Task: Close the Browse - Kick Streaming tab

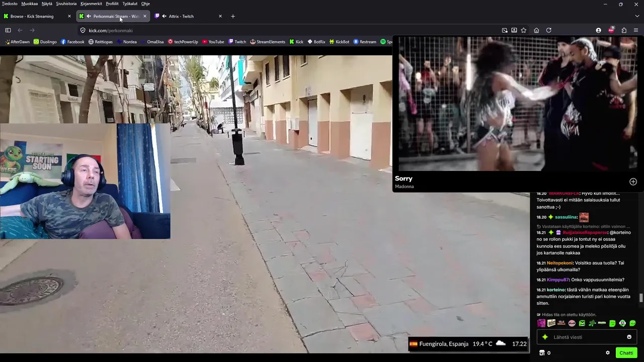Action: pyautogui.click(x=69, y=16)
